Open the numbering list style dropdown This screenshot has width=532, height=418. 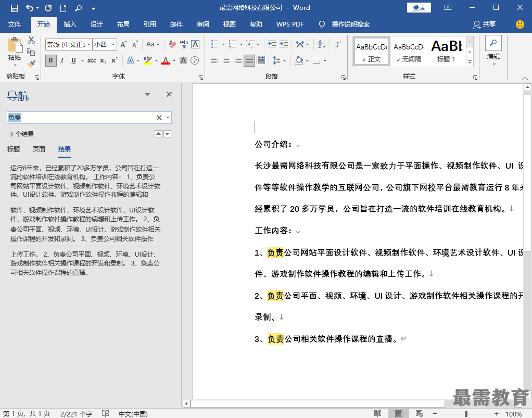click(241, 44)
